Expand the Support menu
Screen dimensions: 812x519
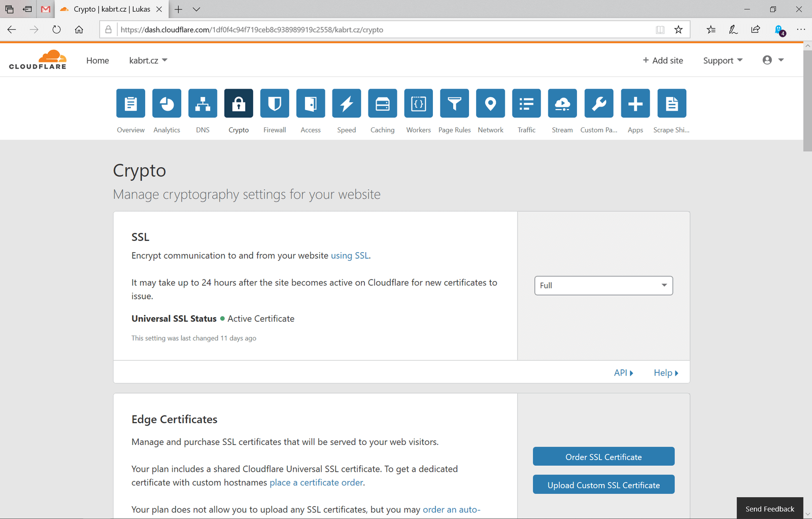pos(723,60)
